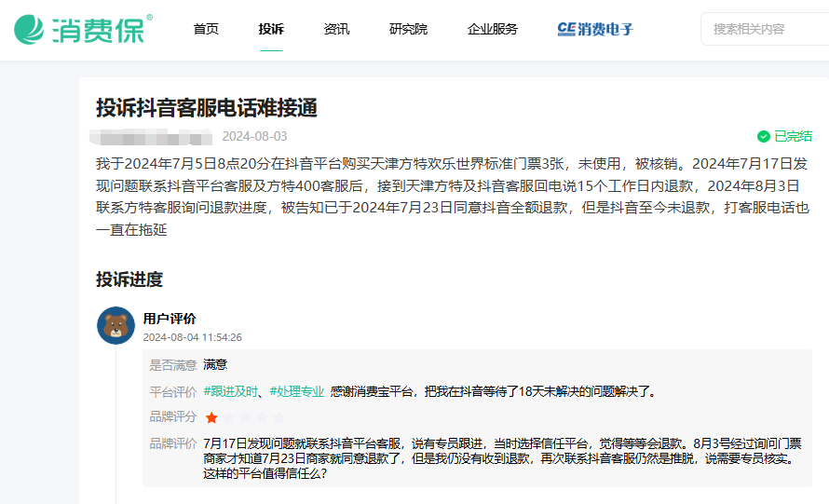Click the complaint title 投诉抖音客服电话难接通
Screen dimensions: 829x504
(207, 108)
